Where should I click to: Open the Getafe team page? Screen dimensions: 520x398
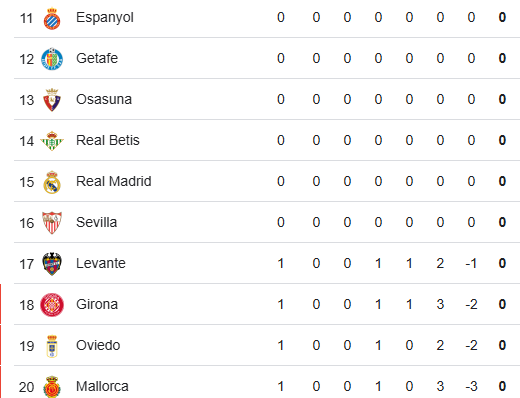97,58
